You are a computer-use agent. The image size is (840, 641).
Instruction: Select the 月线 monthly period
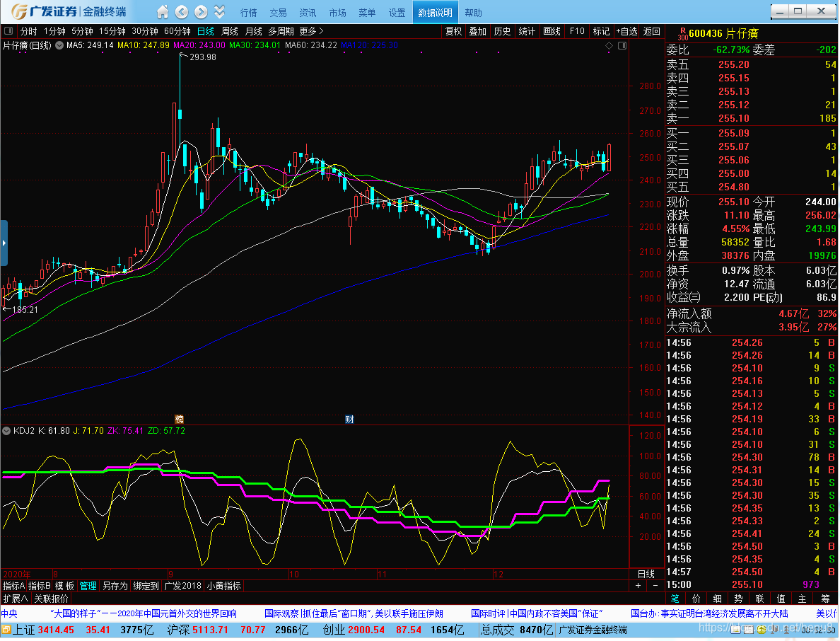[253, 31]
